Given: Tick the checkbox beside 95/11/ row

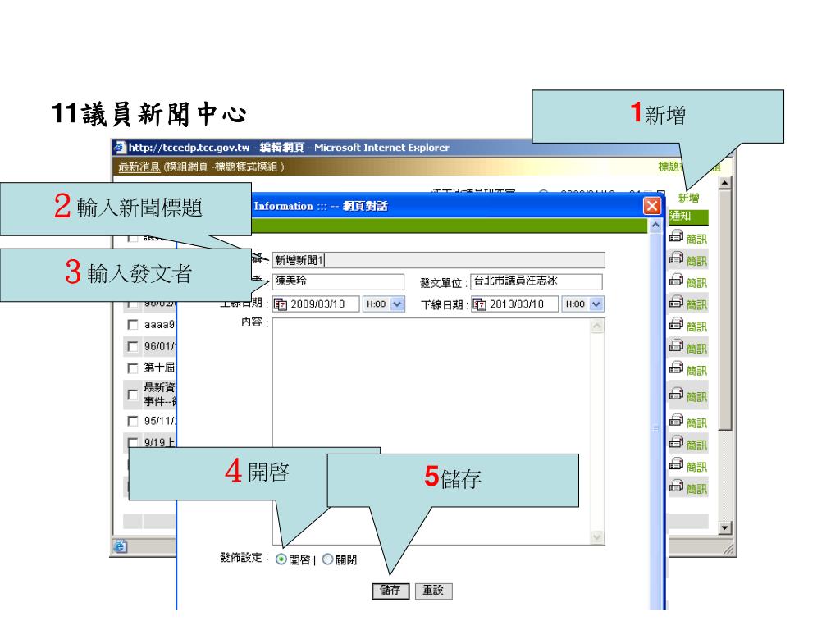Looking at the screenshot, I should pyautogui.click(x=132, y=421).
